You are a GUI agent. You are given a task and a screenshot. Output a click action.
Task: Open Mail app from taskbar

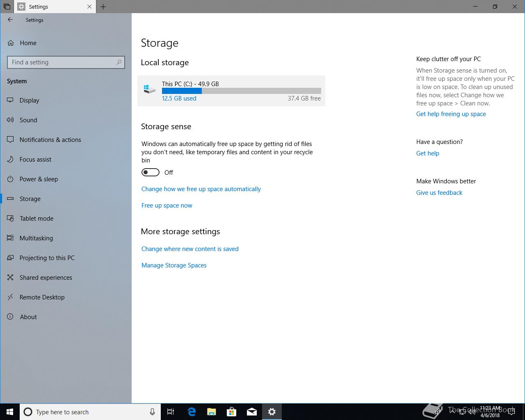[252, 412]
